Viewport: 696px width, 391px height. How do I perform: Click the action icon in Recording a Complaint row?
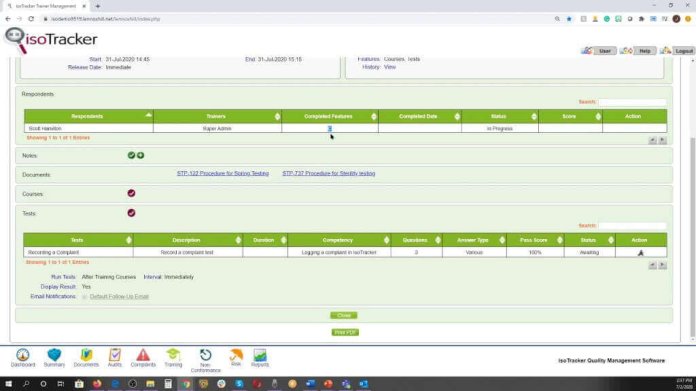tap(641, 253)
